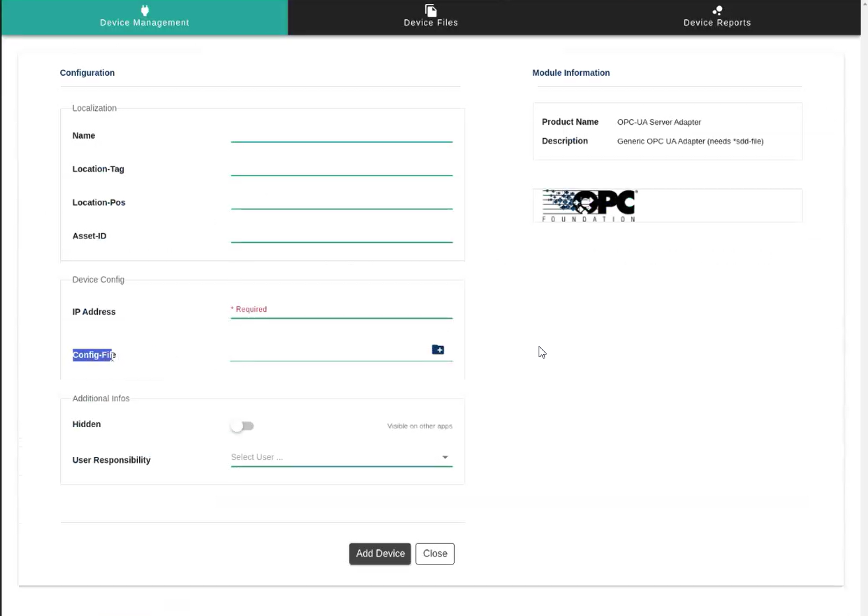868x616 pixels.
Task: Click the highlighted Config-File label
Action: coord(94,355)
